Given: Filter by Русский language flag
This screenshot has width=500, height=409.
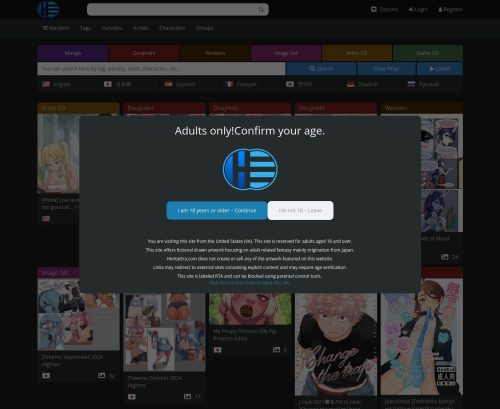Looking at the screenshot, I should coord(423,84).
